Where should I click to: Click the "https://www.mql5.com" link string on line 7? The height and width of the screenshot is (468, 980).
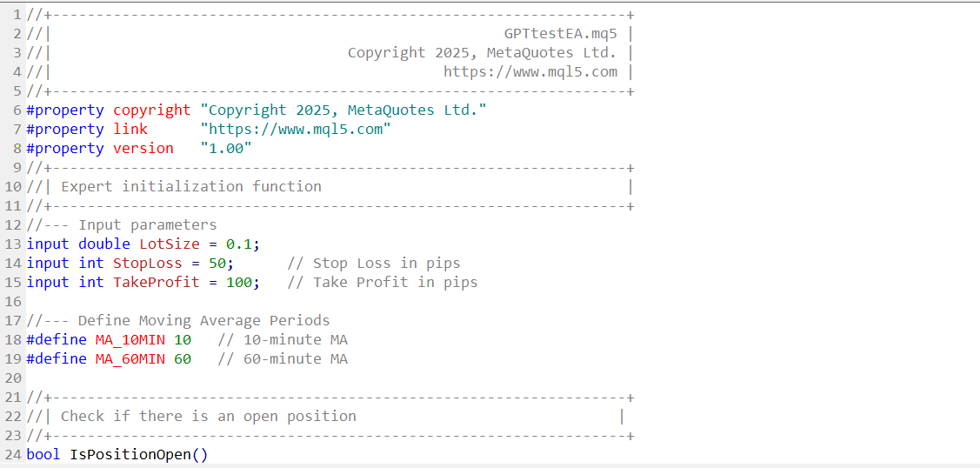coord(296,130)
